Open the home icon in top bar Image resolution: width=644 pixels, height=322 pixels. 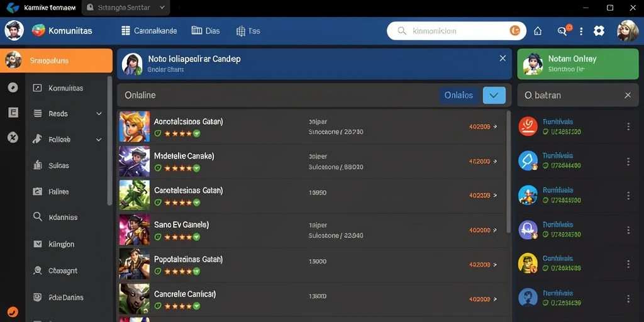[x=537, y=31]
